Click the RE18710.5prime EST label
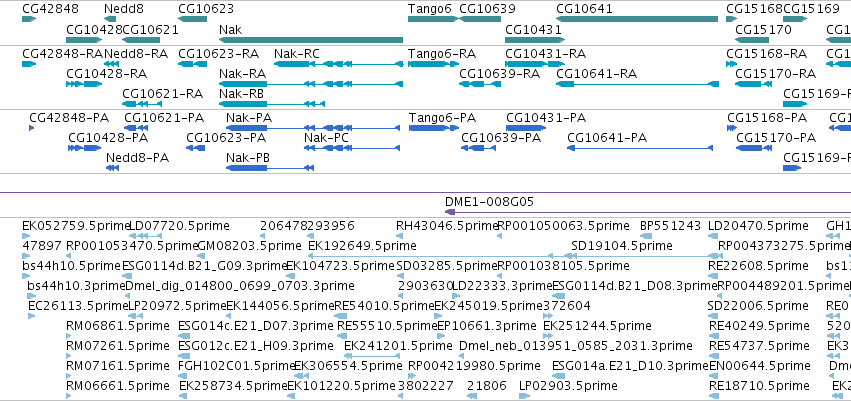851x401 pixels. [759, 386]
